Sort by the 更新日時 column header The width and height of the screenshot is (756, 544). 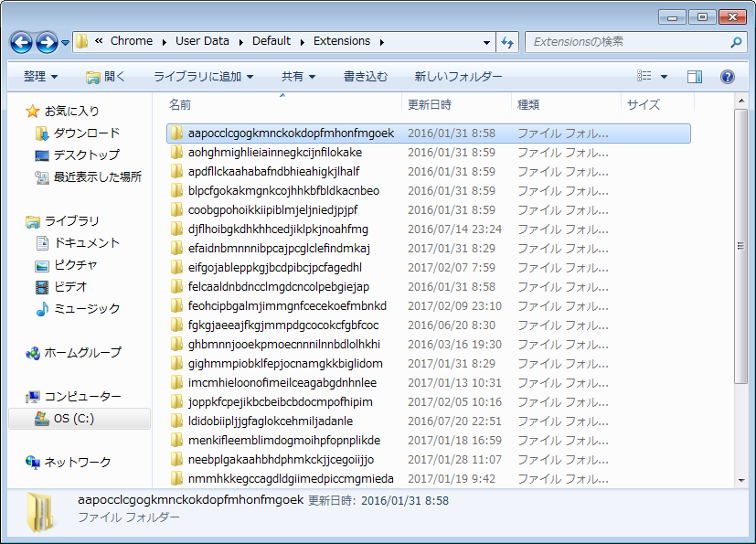429,104
